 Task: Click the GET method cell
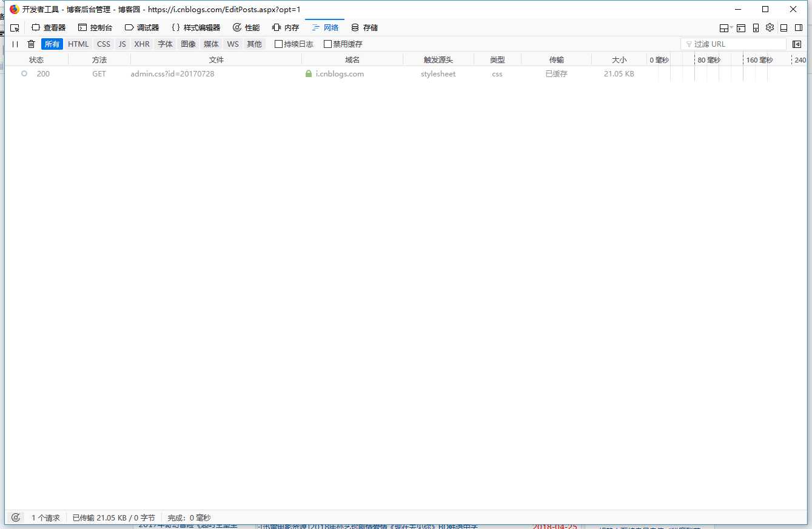click(x=99, y=74)
